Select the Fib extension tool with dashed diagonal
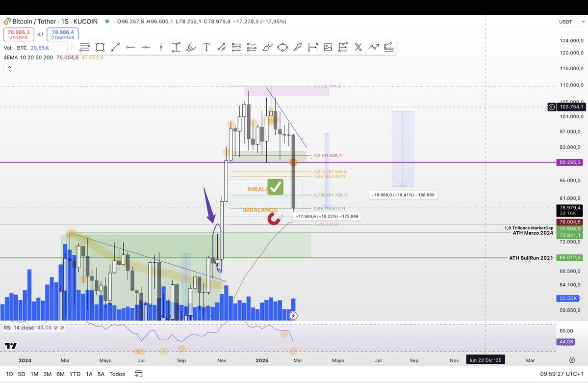 coord(252,47)
